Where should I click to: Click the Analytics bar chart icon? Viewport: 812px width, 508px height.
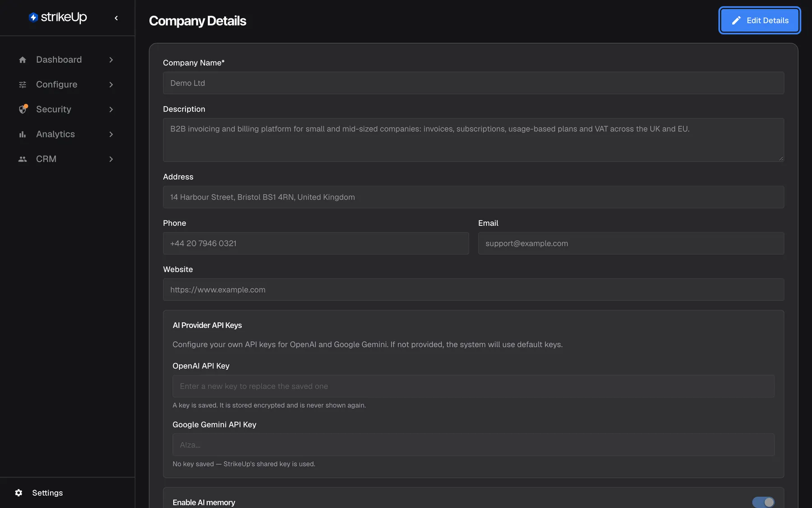click(x=23, y=134)
